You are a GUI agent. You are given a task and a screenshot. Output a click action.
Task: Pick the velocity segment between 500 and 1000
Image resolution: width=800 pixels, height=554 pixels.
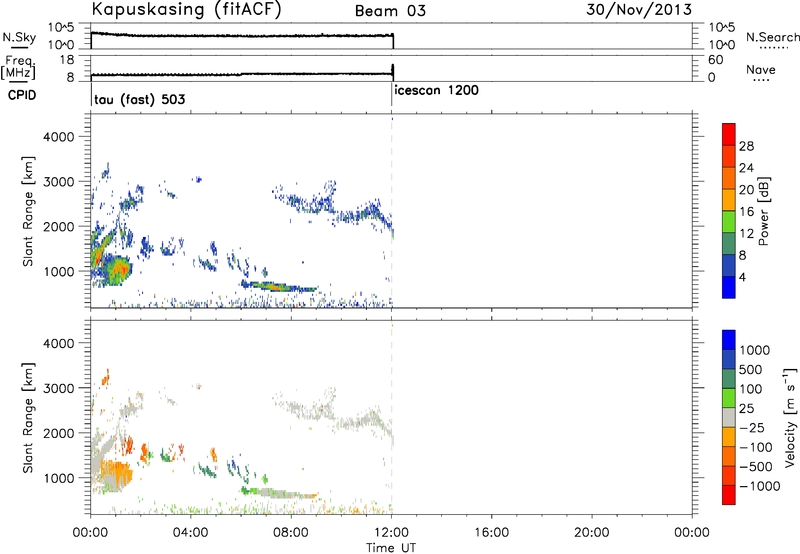[x=729, y=359]
